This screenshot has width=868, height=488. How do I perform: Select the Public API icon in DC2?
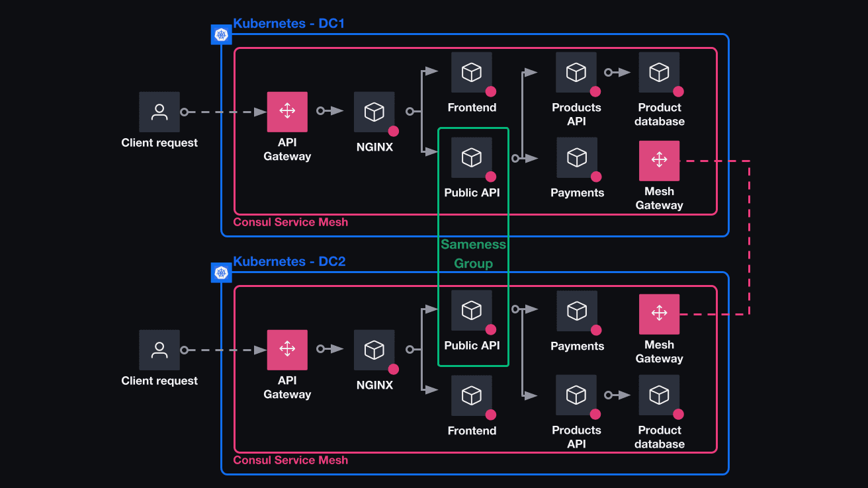(x=472, y=310)
